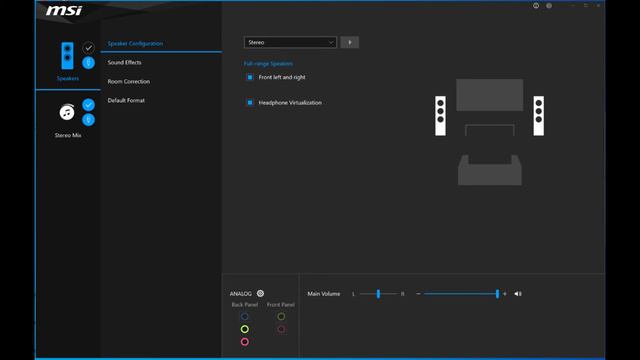Click the pink back panel jack
Viewport: 640px width, 360px height.
point(244,342)
